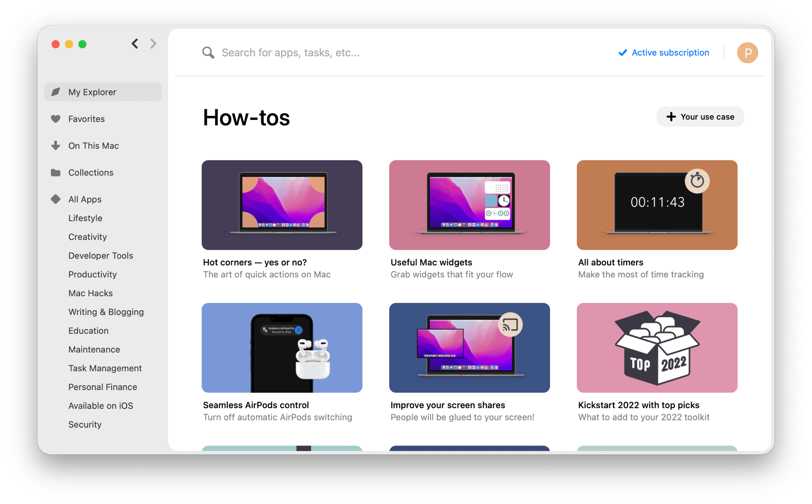
Task: Browse the Productivity category
Action: tap(92, 274)
